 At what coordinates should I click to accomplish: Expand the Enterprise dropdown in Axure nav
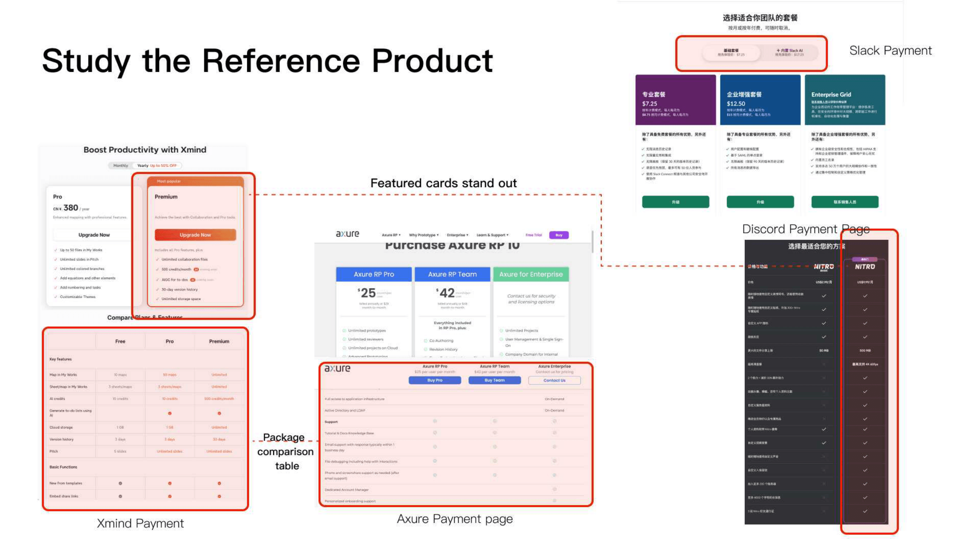(457, 235)
